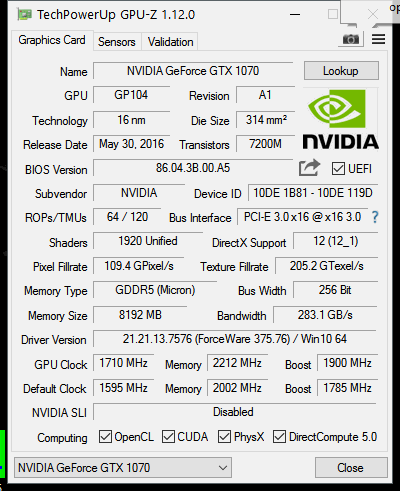Click the GPU-Z app icon in title bar

coord(25,15)
